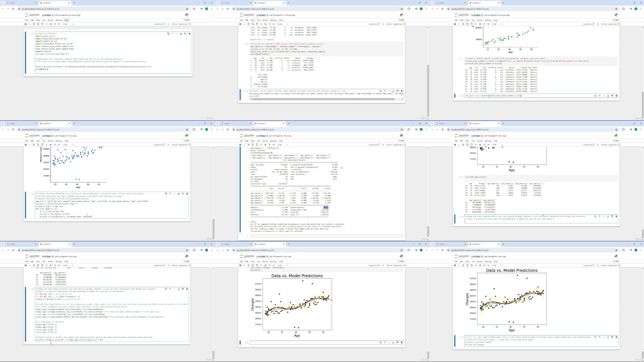Paste cell icon in the blue scatter plot window

pos(42,145)
